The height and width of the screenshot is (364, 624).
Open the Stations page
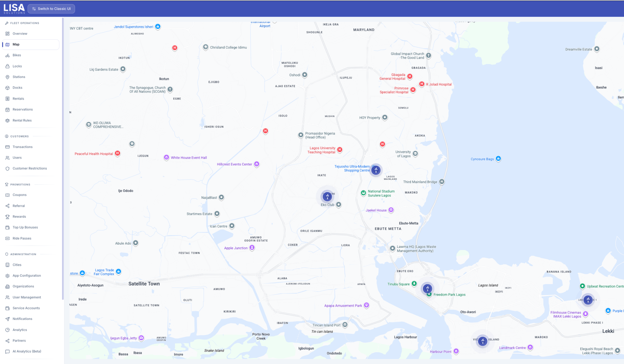tap(31, 77)
